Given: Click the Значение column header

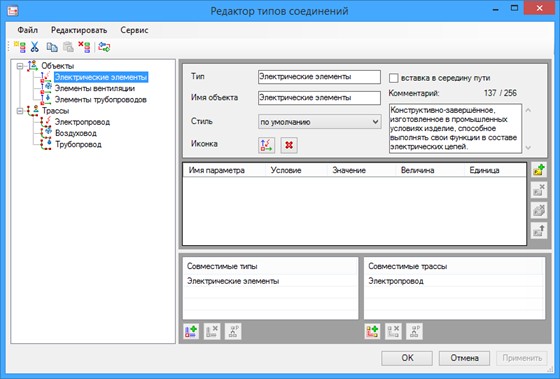Looking at the screenshot, I should point(361,170).
